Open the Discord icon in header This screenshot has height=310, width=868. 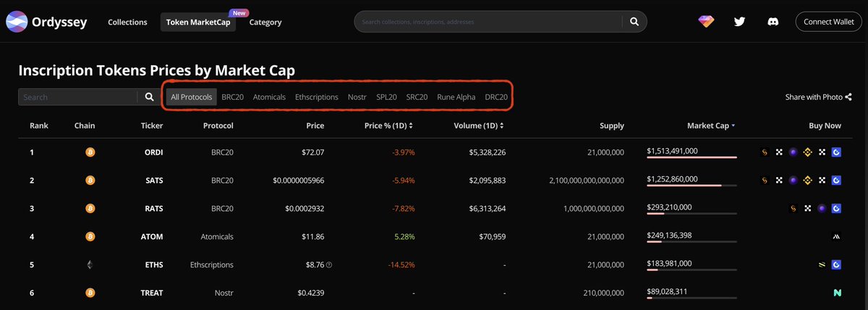click(x=773, y=22)
